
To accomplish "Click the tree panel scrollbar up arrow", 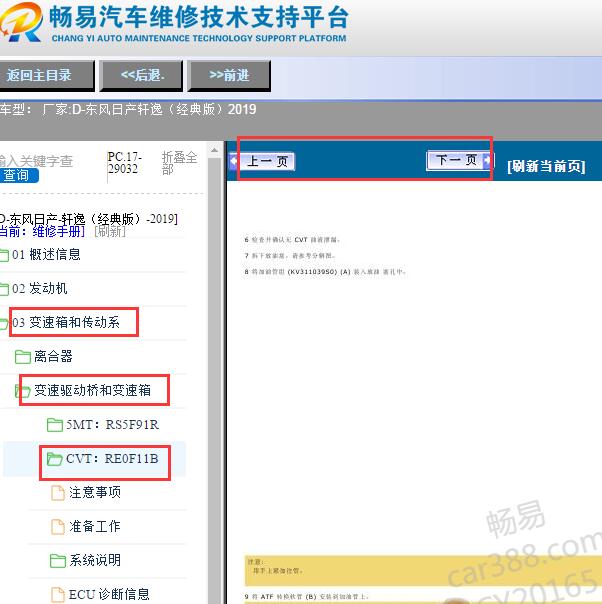I will (x=215, y=151).
